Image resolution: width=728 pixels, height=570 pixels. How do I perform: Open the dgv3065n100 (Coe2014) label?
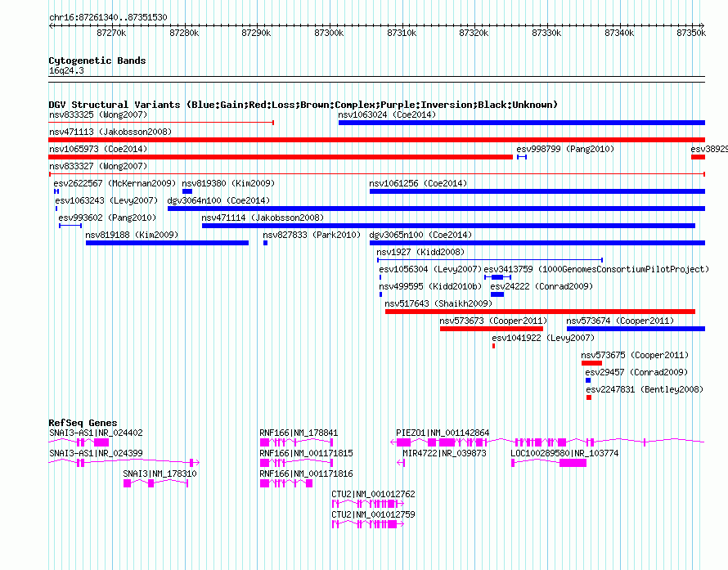(x=420, y=235)
